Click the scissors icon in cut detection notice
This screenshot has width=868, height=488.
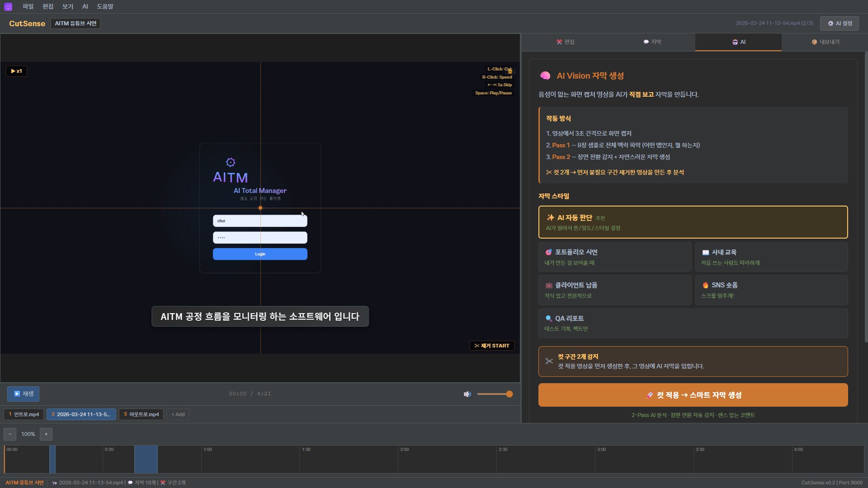pyautogui.click(x=549, y=361)
